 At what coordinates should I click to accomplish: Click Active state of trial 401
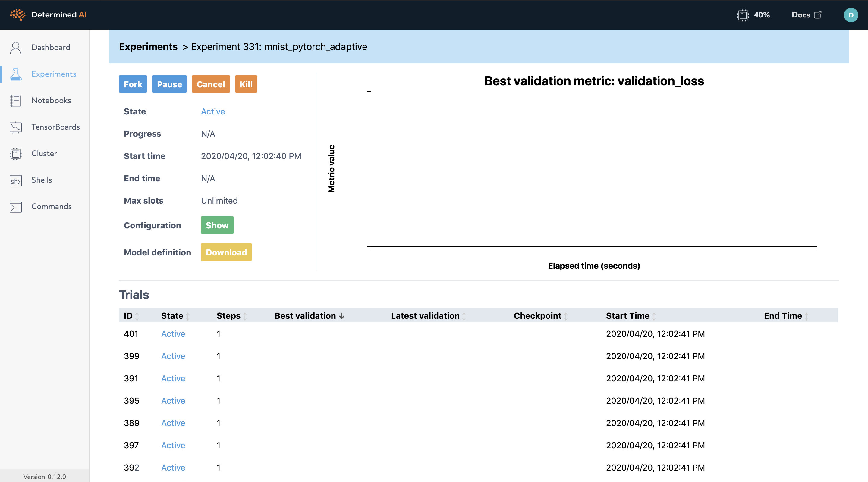tap(173, 334)
